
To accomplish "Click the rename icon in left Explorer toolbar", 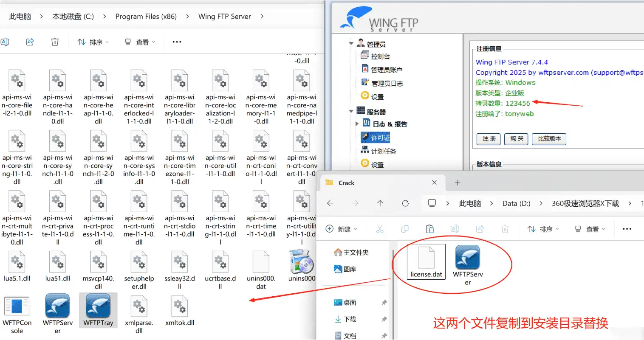I will [5, 42].
